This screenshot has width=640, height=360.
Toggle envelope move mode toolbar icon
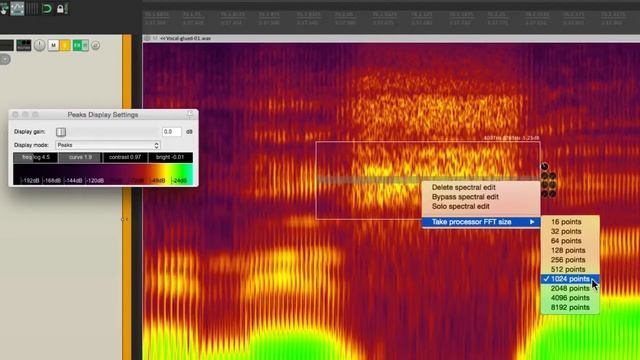(x=17, y=8)
